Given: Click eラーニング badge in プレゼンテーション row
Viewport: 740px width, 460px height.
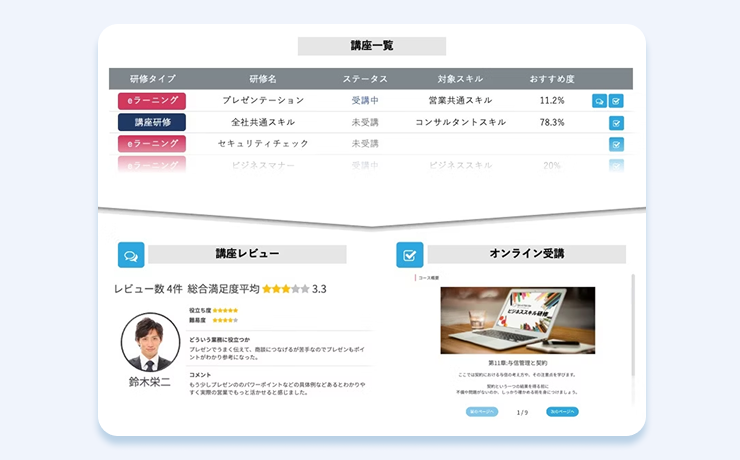Looking at the screenshot, I should 152,100.
